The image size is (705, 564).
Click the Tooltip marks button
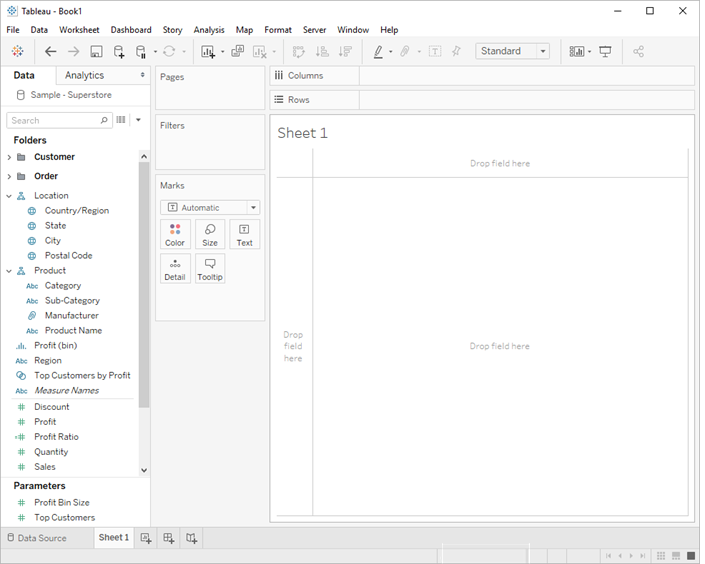[210, 269]
